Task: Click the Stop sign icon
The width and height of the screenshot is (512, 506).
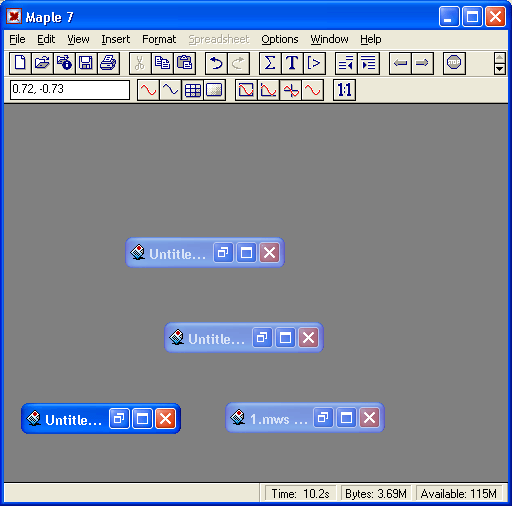Action: (454, 63)
